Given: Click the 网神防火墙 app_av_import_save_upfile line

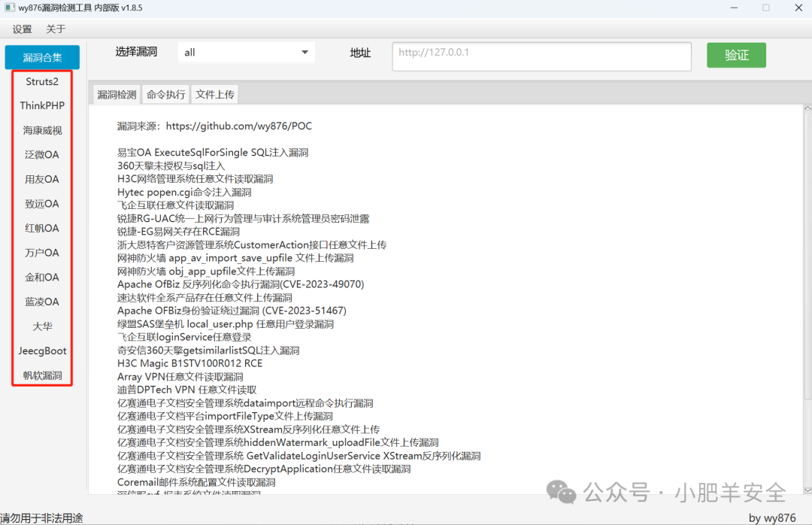Looking at the screenshot, I should pos(235,258).
